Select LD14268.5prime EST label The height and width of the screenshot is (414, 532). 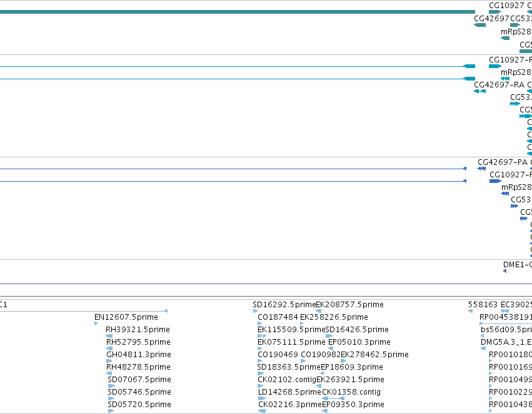pos(289,392)
